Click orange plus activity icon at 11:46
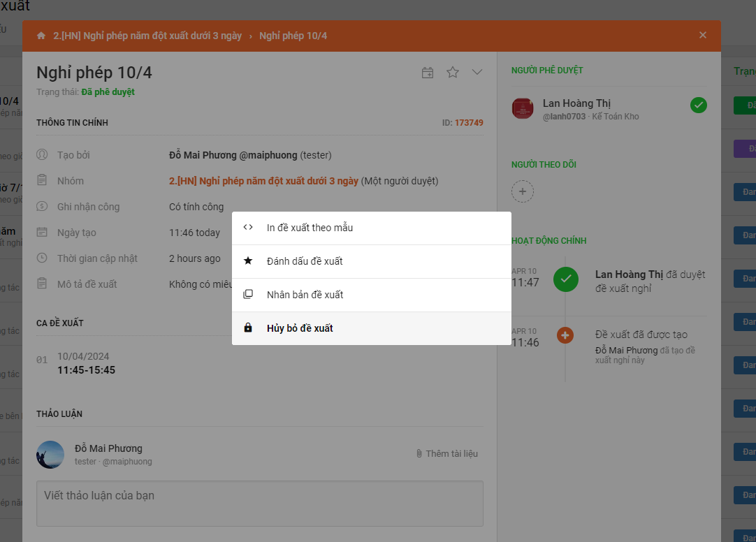The image size is (756, 542). click(565, 335)
